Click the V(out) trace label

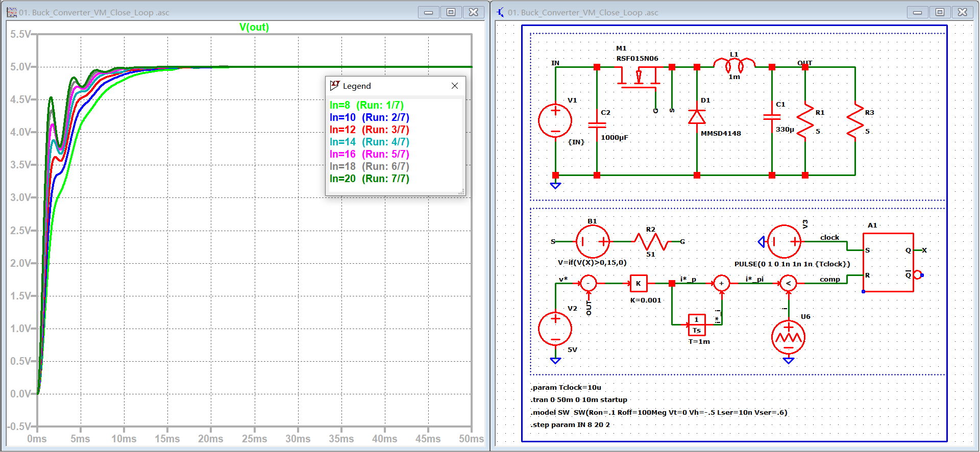(254, 27)
